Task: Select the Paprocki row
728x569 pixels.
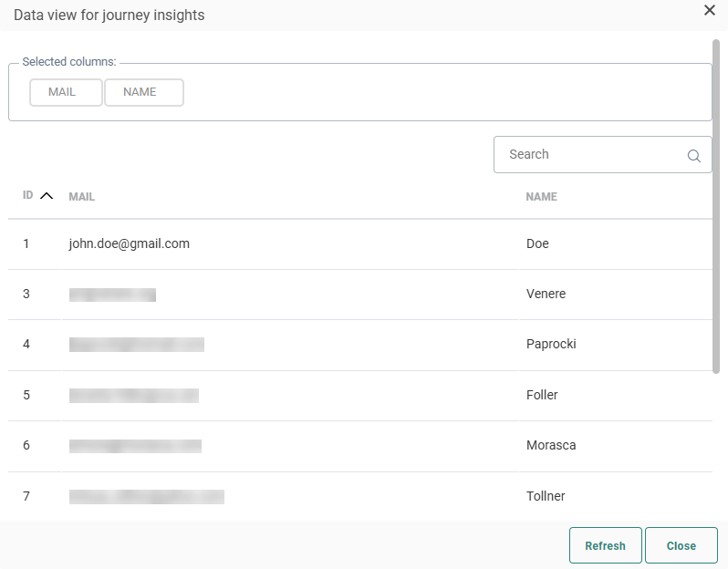Action: coord(551,344)
